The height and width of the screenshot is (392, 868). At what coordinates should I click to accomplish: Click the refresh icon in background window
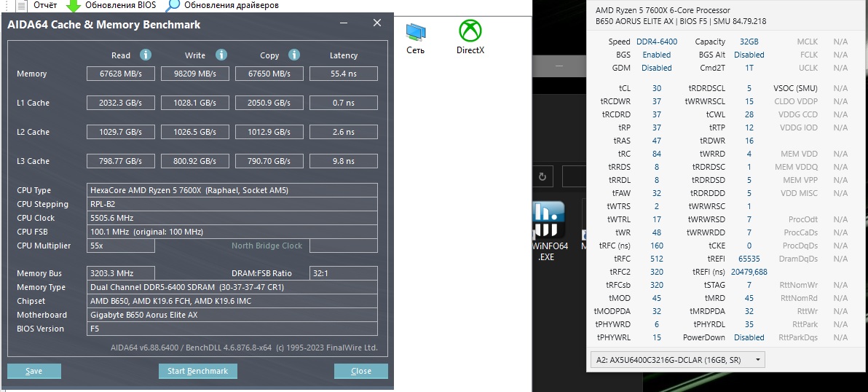[542, 177]
